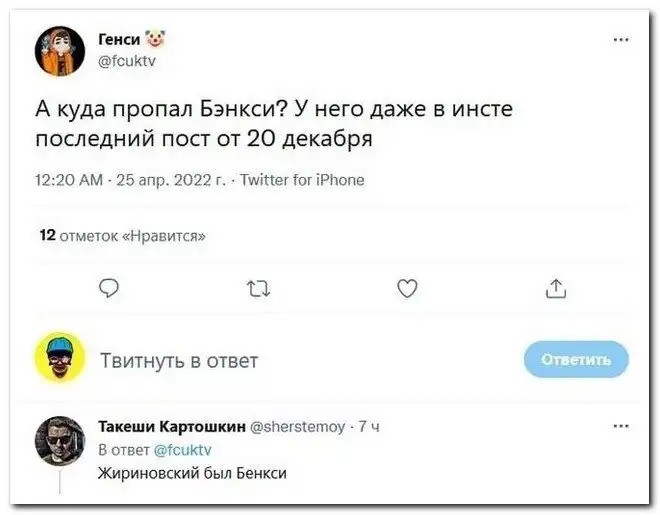Click the @fcuktv handle under Генси

tap(128, 60)
